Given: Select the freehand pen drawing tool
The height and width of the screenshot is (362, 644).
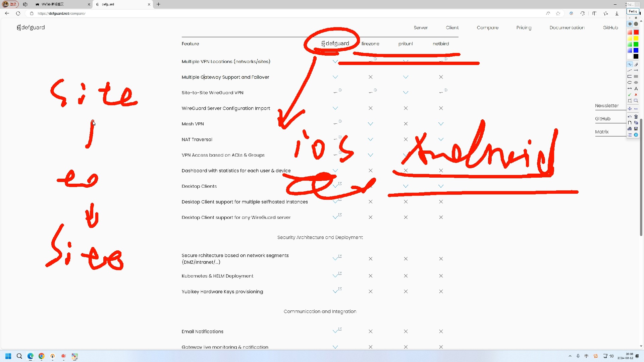Looking at the screenshot, I should (630, 64).
